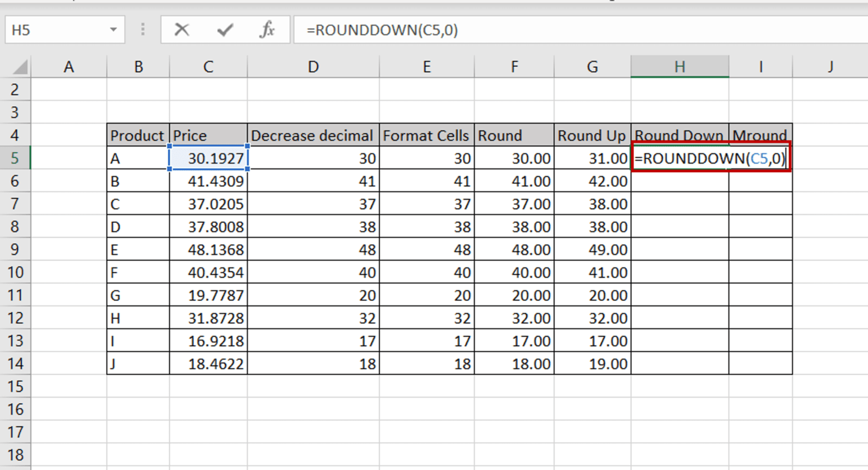The width and height of the screenshot is (868, 470).
Task: Cancel the formula entry with the X icon
Action: tap(182, 30)
